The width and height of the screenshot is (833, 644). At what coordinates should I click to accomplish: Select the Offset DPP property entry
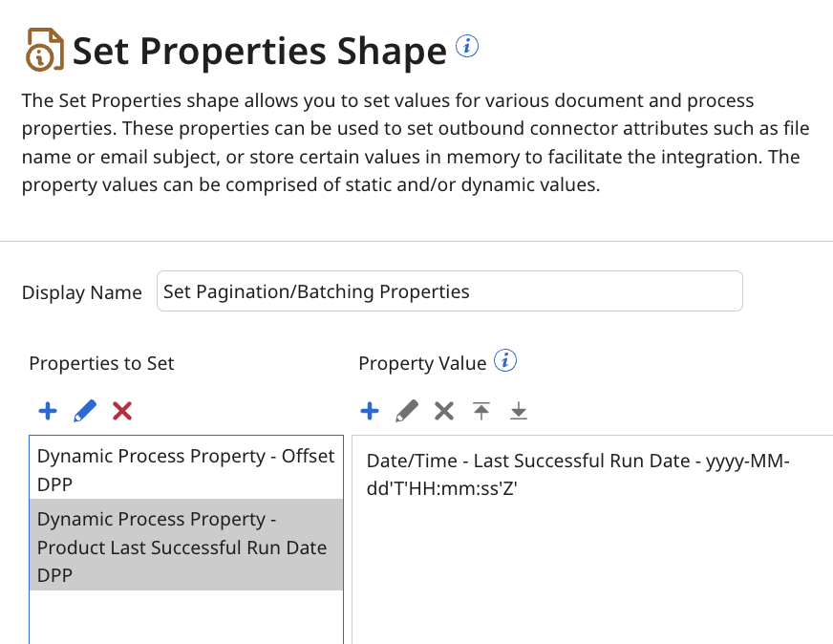(186, 469)
